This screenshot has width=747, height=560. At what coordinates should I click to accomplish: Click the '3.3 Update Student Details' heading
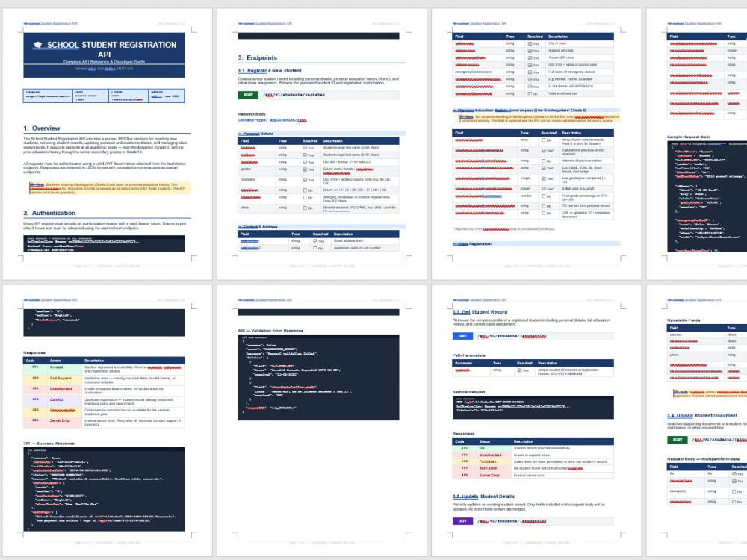click(x=483, y=497)
